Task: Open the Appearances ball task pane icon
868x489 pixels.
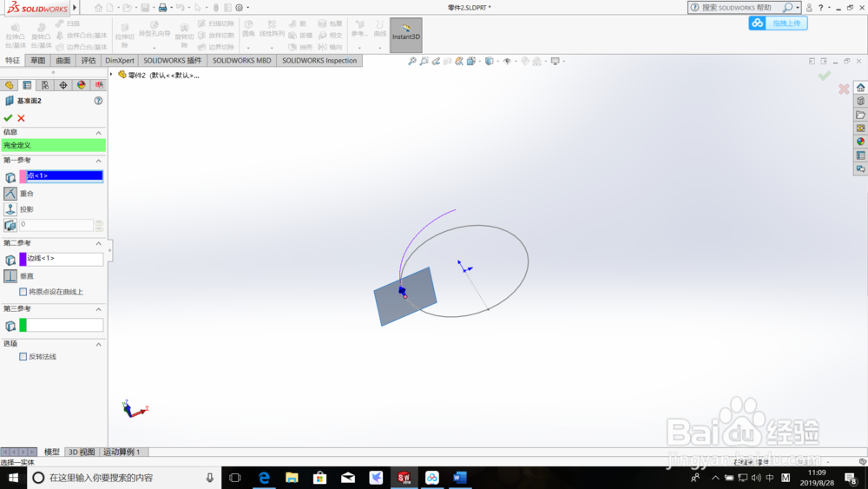Action: (860, 142)
